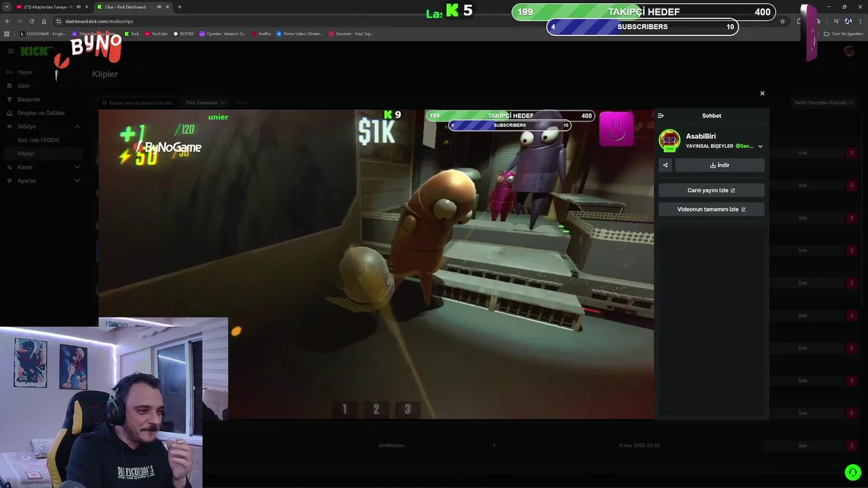Viewport: 868px width, 488px height.
Task: Open the browser tab search chevron
Action: [7, 7]
